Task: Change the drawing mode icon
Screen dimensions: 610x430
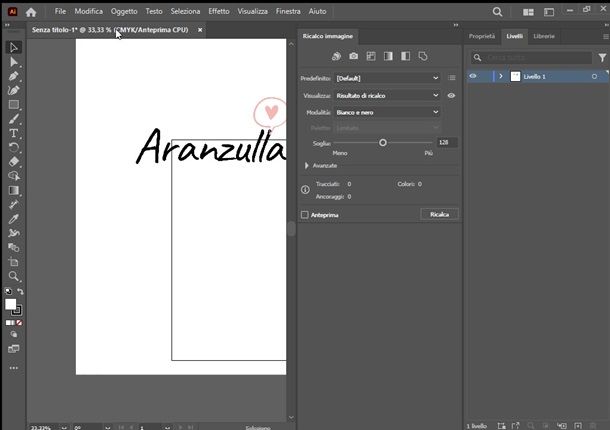Action: pyautogui.click(x=14, y=334)
